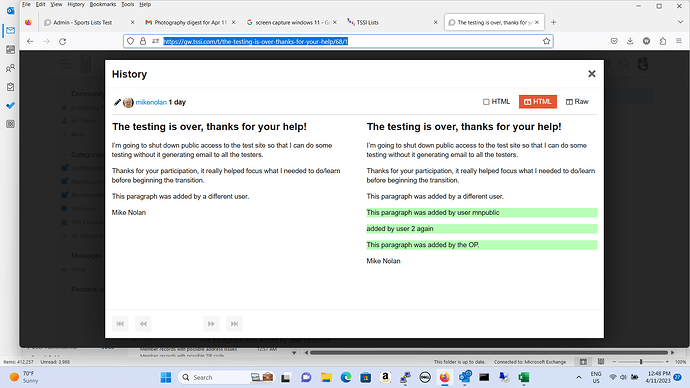This screenshot has height=388, width=690.
Task: Close the TSSI Lists tab
Action: (435, 22)
